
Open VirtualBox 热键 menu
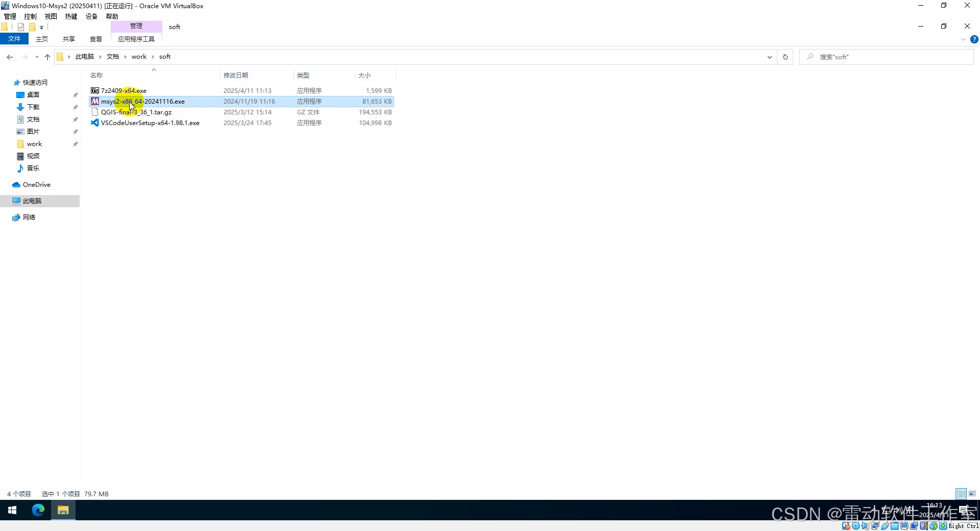pos(71,16)
